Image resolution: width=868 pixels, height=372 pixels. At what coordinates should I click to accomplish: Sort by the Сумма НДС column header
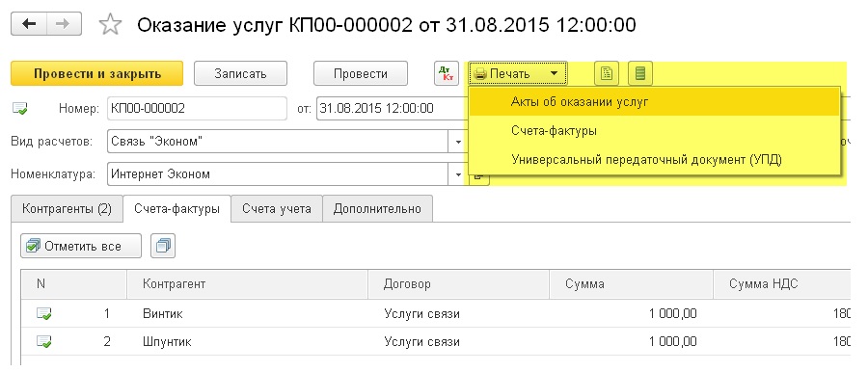(x=781, y=284)
